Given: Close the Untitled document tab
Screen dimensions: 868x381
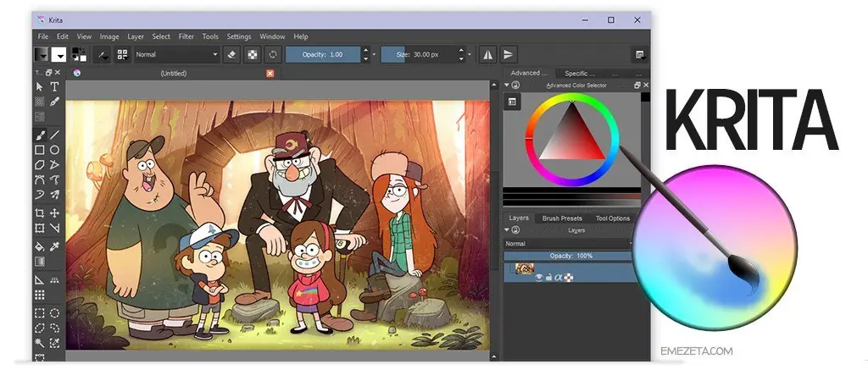Looking at the screenshot, I should [270, 74].
